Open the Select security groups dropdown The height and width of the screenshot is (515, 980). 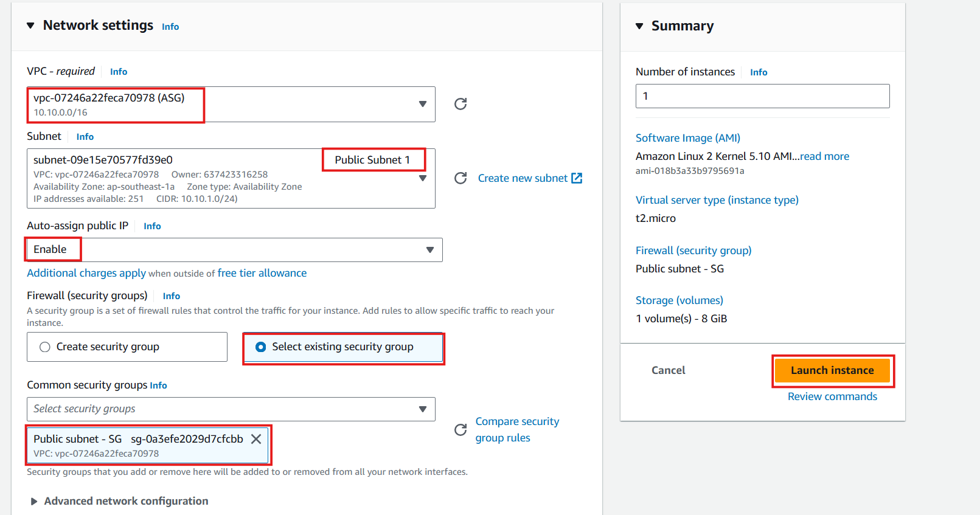pyautogui.click(x=231, y=409)
